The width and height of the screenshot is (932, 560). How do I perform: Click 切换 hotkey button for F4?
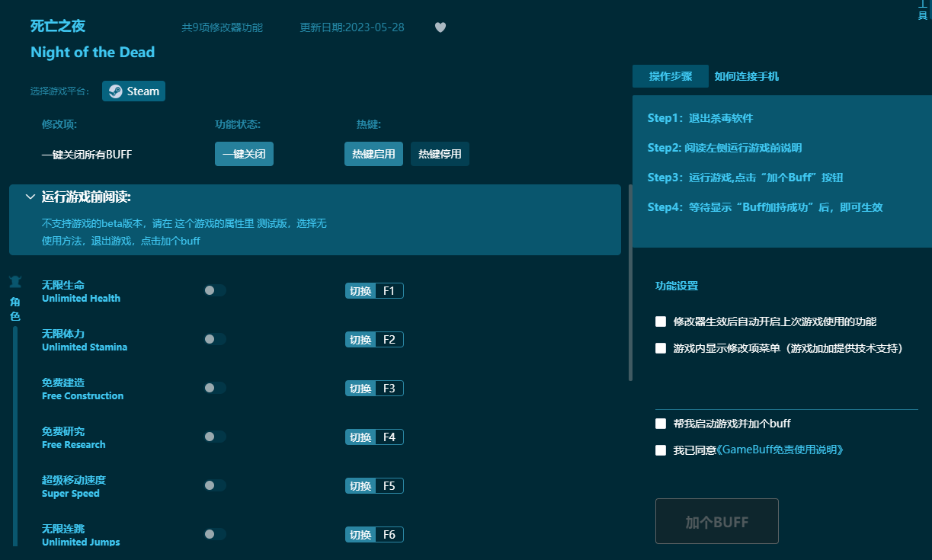[x=360, y=437]
